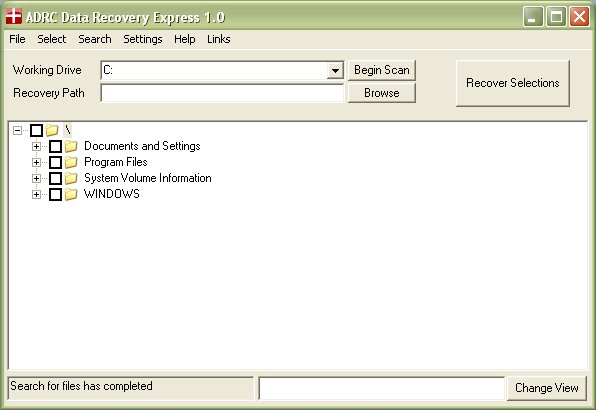
Task: Open the Settings menu
Action: (x=143, y=39)
